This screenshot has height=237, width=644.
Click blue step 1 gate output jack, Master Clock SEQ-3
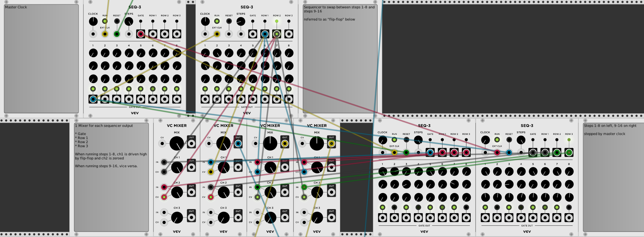93,99
